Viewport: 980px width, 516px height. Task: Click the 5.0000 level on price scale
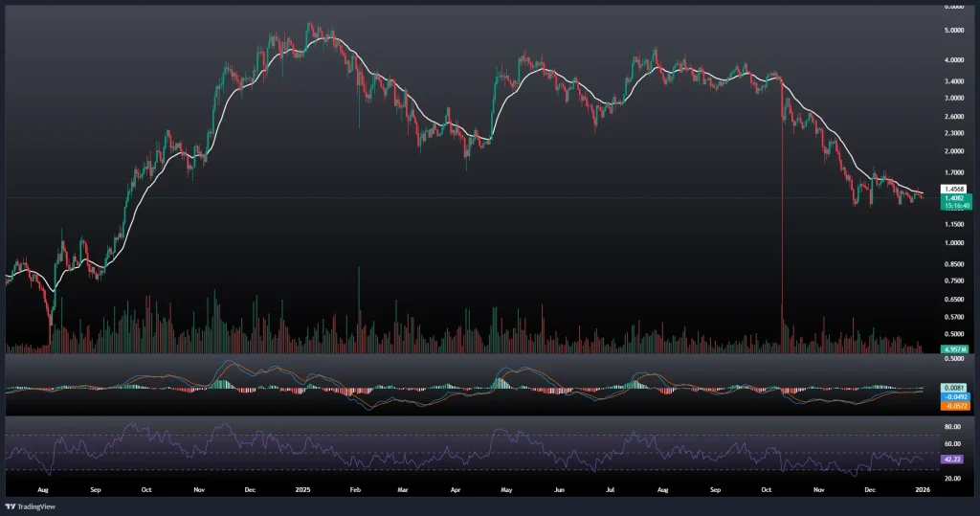tap(953, 31)
